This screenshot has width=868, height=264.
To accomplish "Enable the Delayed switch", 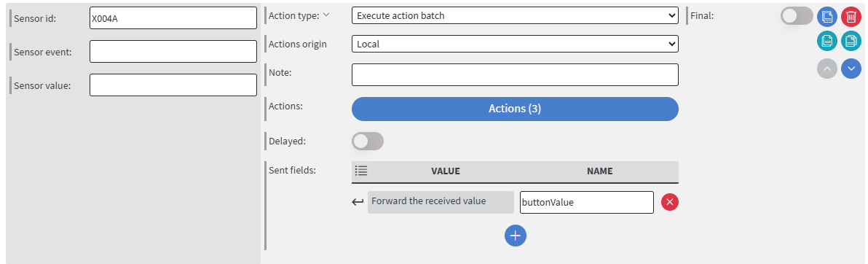I will coord(368,141).
